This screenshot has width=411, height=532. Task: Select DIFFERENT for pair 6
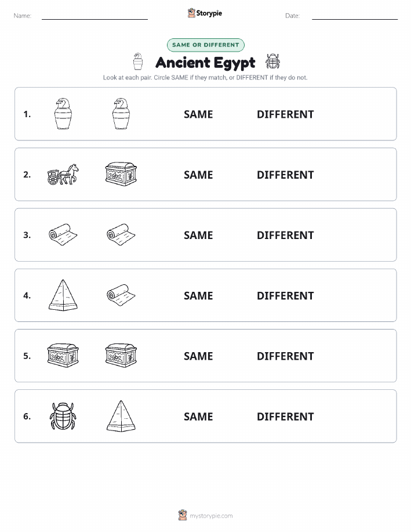click(285, 417)
